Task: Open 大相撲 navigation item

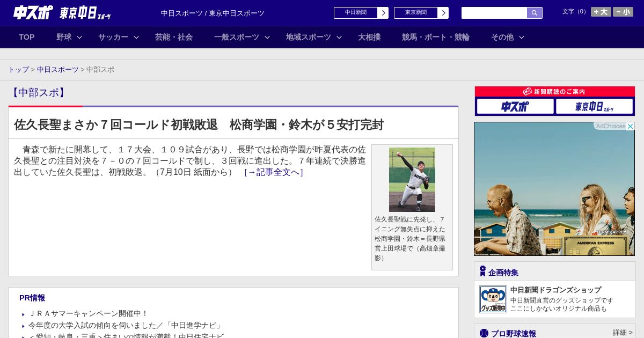Action: (x=369, y=37)
